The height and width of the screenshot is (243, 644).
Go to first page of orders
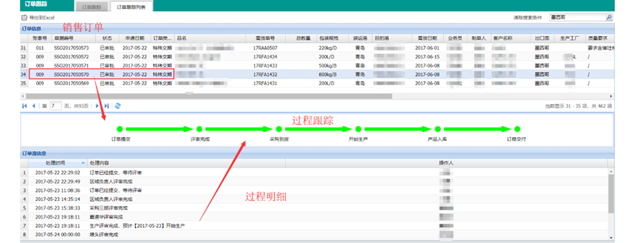coord(24,105)
